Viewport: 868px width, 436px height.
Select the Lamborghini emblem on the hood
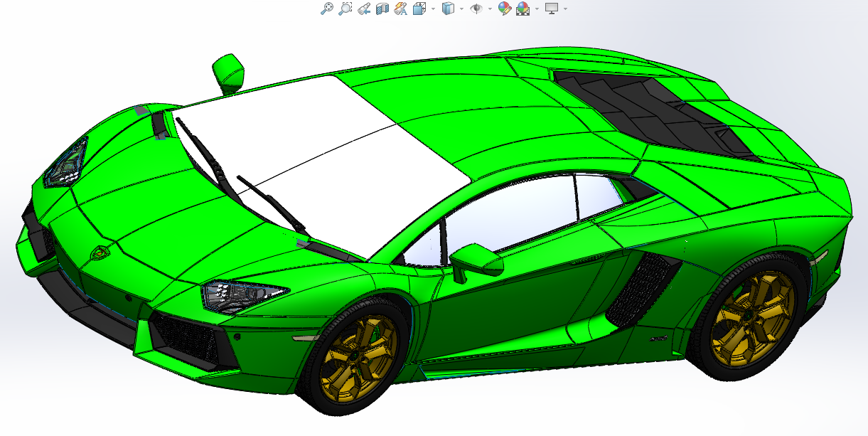coord(99,252)
